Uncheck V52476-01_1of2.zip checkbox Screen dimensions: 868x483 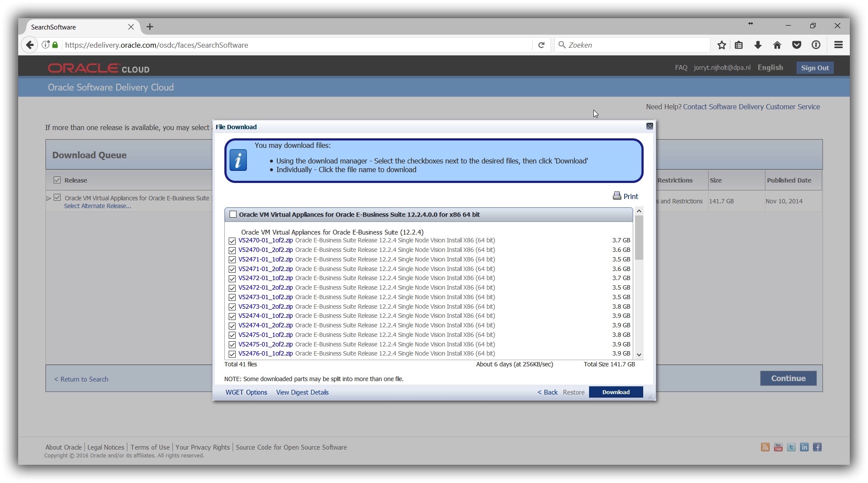click(x=232, y=354)
